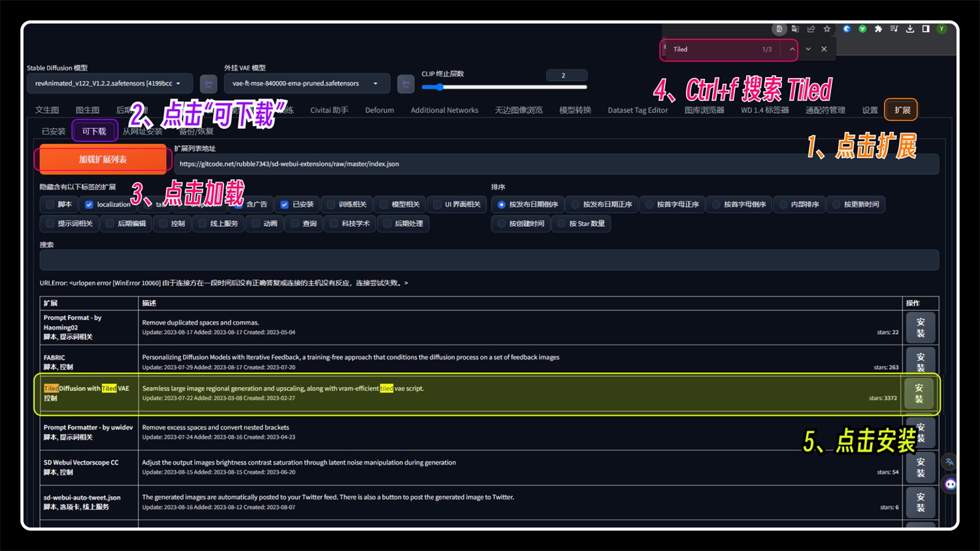Viewport: 980px width, 551px height.
Task: Uncheck the 已安装 tag checkbox
Action: [284, 205]
